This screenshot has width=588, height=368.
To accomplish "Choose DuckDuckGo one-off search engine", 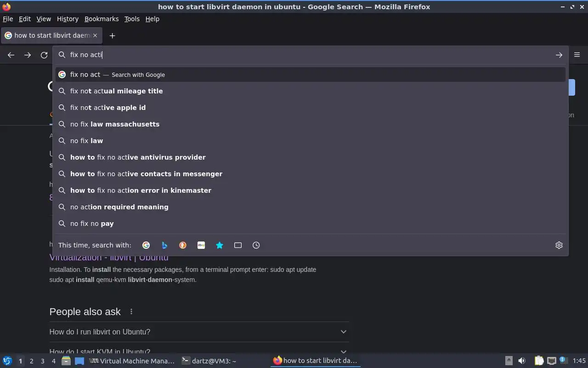I will [x=183, y=245].
